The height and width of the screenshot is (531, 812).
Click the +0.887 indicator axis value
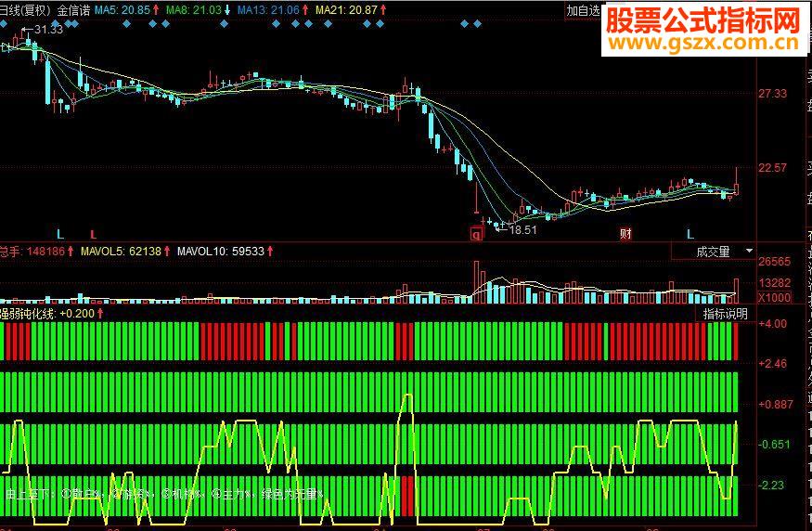point(775,404)
